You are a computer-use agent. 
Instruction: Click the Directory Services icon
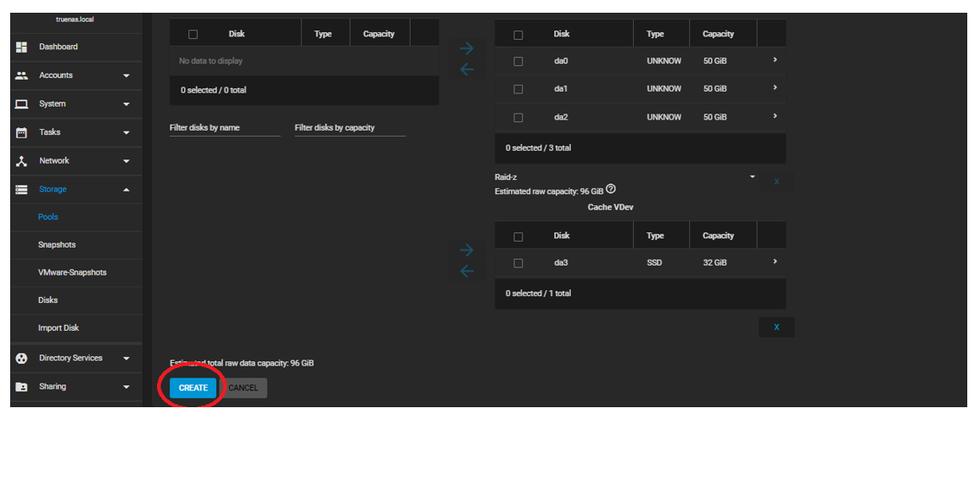[x=22, y=359]
